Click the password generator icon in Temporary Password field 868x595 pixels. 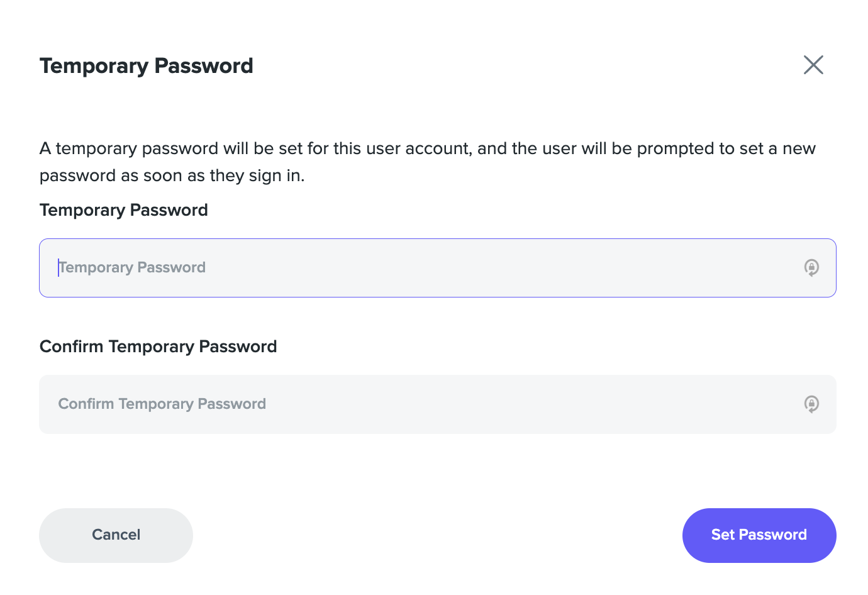[x=811, y=268]
